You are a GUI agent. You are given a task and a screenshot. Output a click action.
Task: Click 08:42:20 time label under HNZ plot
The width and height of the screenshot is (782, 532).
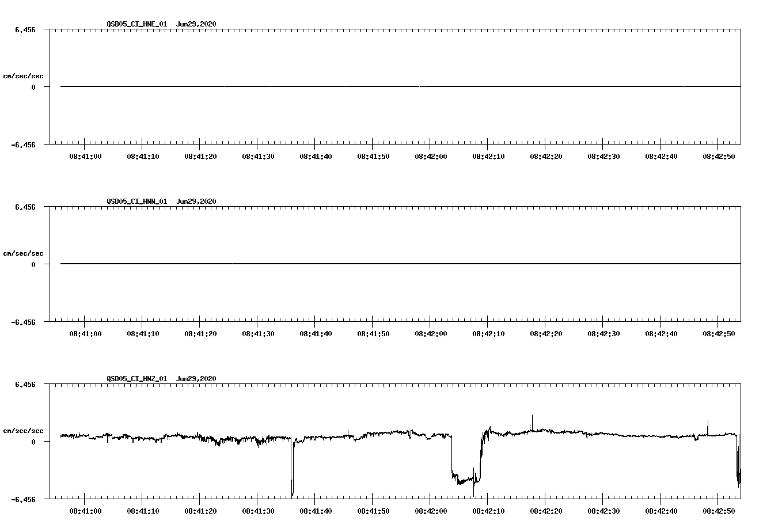point(546,511)
